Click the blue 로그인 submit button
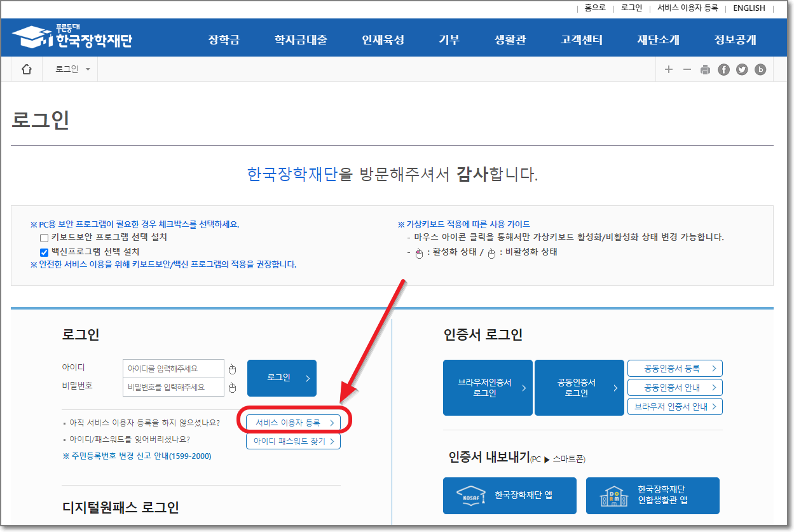Image resolution: width=794 pixels, height=532 pixels. tap(282, 378)
